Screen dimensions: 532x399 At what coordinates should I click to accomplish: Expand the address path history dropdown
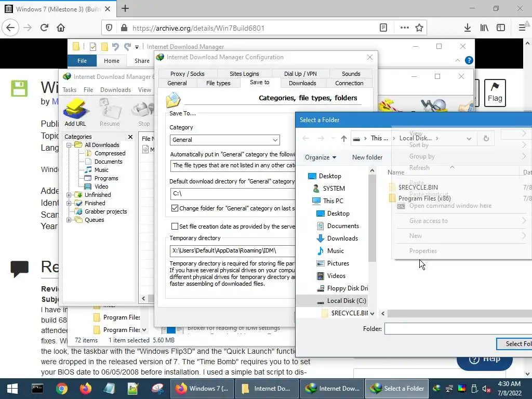(469, 138)
